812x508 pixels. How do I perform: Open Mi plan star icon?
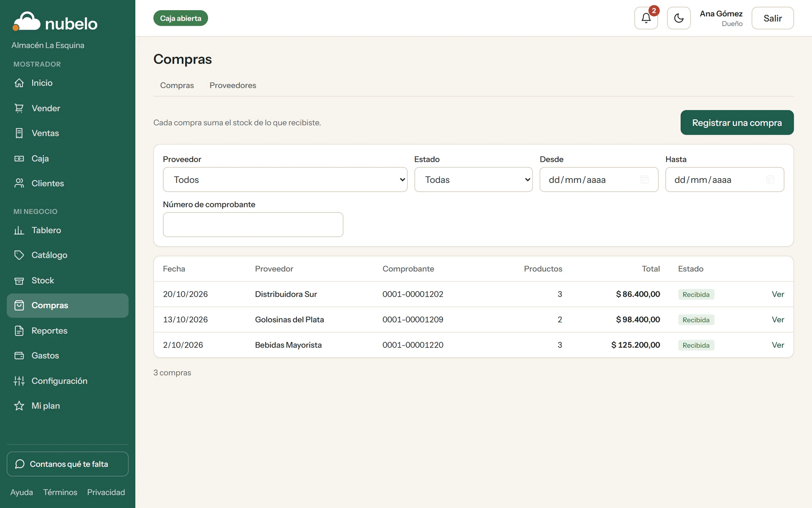click(x=19, y=406)
